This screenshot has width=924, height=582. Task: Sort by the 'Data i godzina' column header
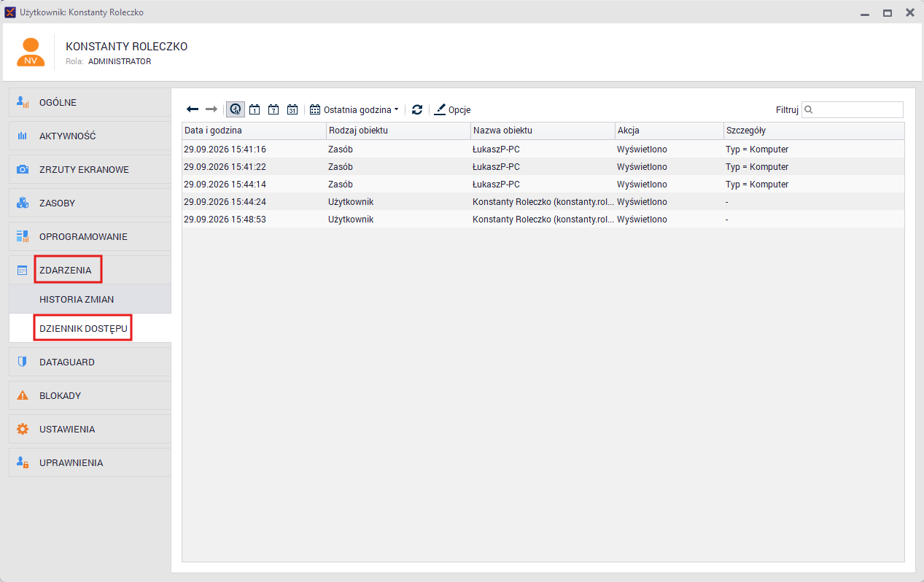[x=254, y=131]
